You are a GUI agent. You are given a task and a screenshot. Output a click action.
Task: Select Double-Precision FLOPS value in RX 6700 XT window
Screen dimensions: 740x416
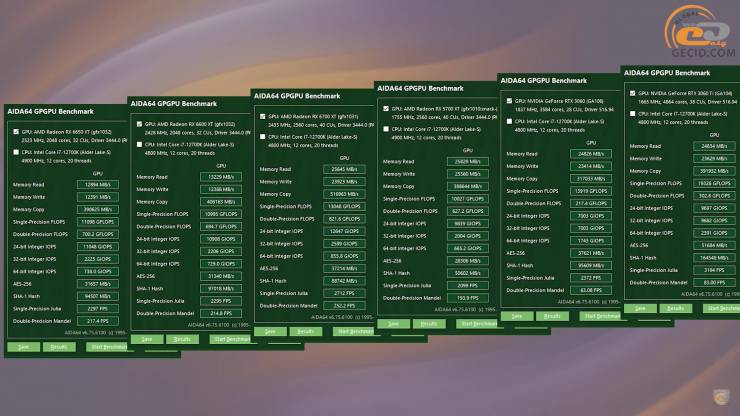[345, 219]
